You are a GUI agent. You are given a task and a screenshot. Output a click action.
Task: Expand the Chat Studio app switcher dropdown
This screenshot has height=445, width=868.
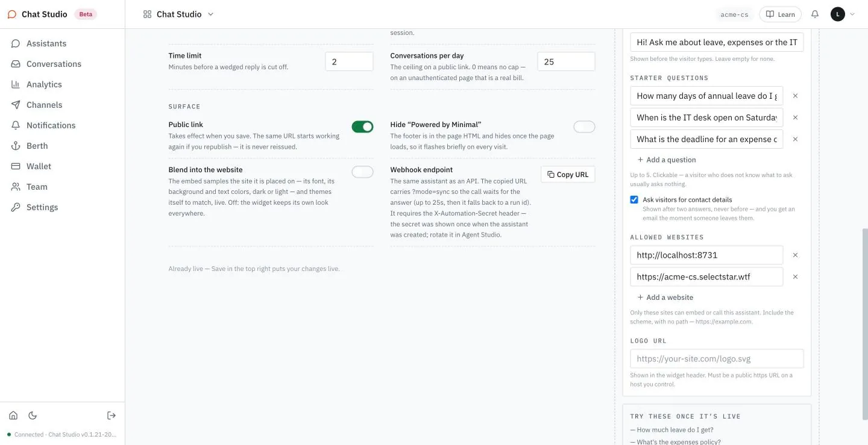[179, 14]
